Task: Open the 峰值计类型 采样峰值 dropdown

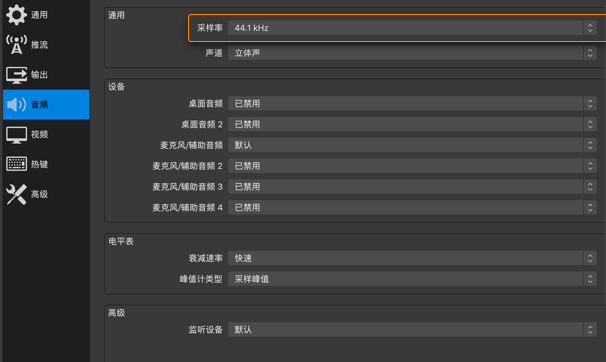Action: click(x=412, y=279)
